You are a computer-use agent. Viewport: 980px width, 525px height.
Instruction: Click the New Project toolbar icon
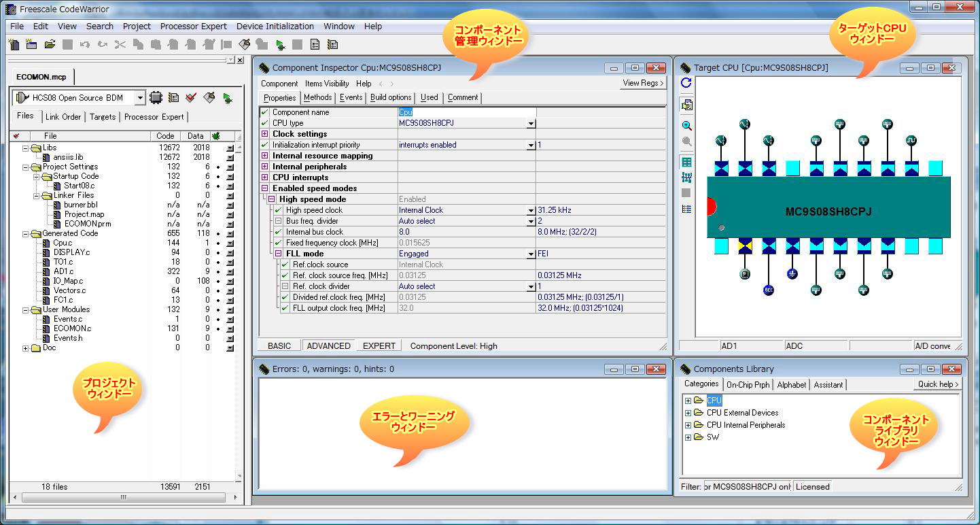[31, 44]
